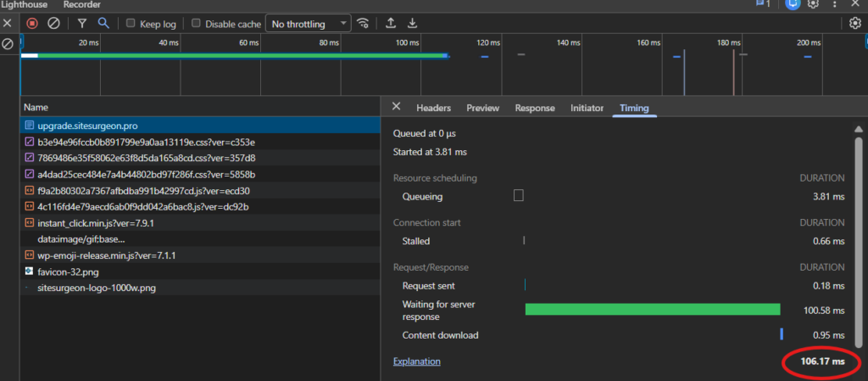Click document icon of upgrade.sitesurgeon.pro
The width and height of the screenshot is (868, 381).
[30, 126]
